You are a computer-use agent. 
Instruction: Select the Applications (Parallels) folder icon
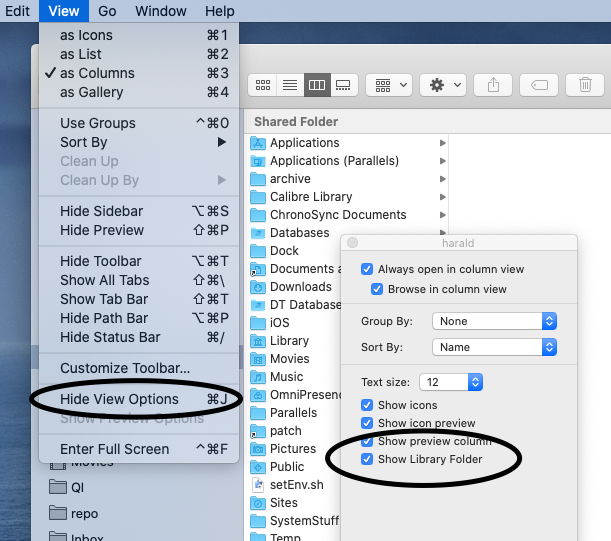258,161
